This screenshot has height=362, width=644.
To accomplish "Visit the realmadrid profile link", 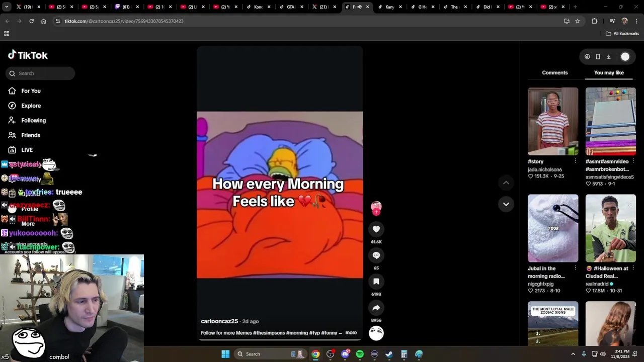I will pyautogui.click(x=597, y=284).
